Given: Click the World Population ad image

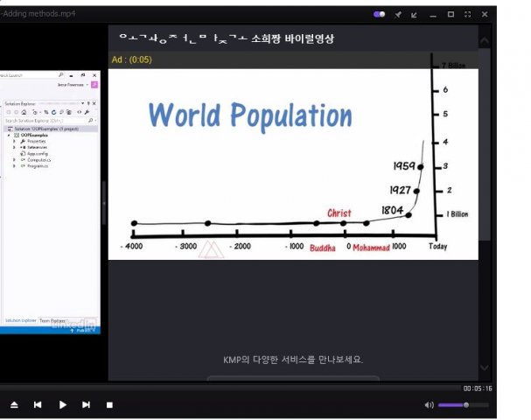Looking at the screenshot, I should (293, 164).
